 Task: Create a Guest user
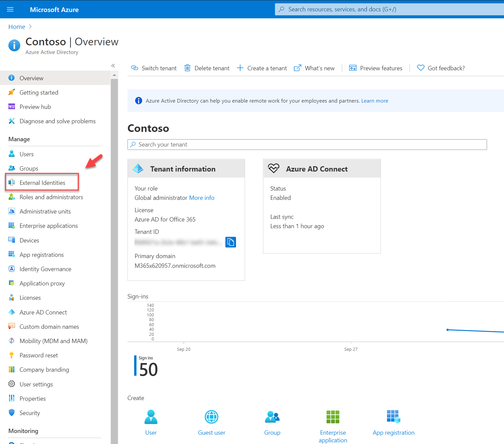(211, 423)
